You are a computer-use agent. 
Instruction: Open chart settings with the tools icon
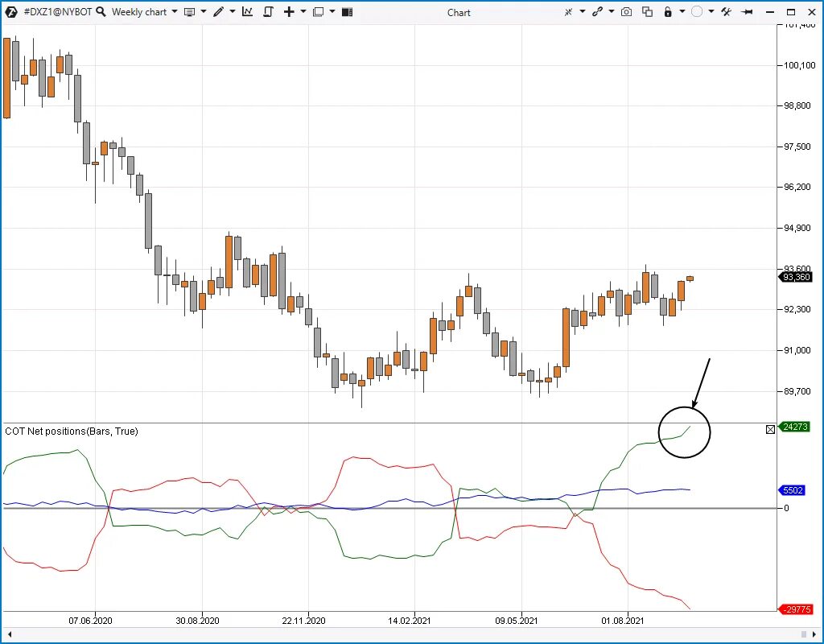point(727,11)
